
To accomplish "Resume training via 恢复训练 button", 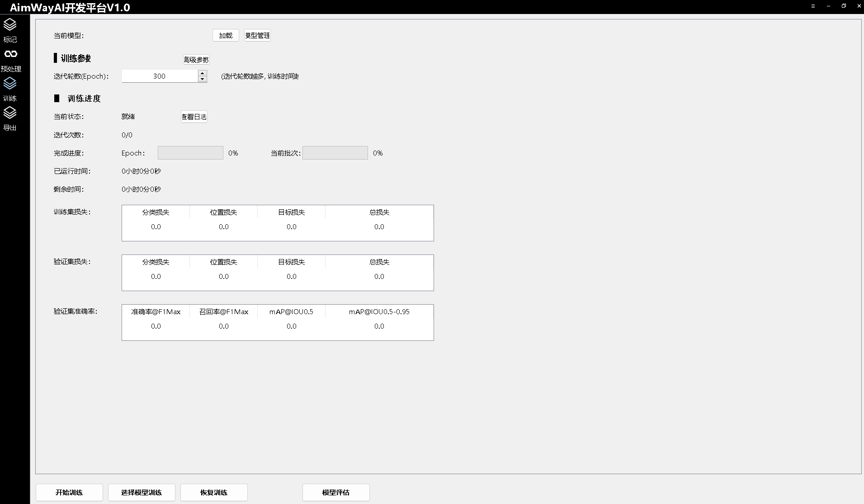I will [x=214, y=492].
